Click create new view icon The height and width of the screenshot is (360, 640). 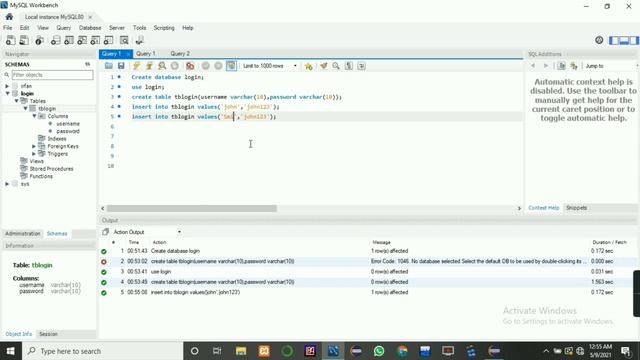(x=82, y=40)
